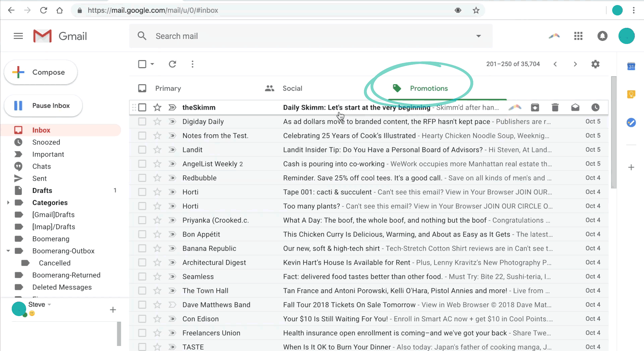
Task: Click the Compose button
Action: 41,72
